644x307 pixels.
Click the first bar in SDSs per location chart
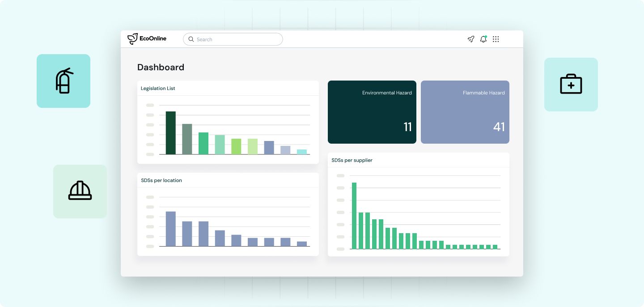click(x=171, y=228)
